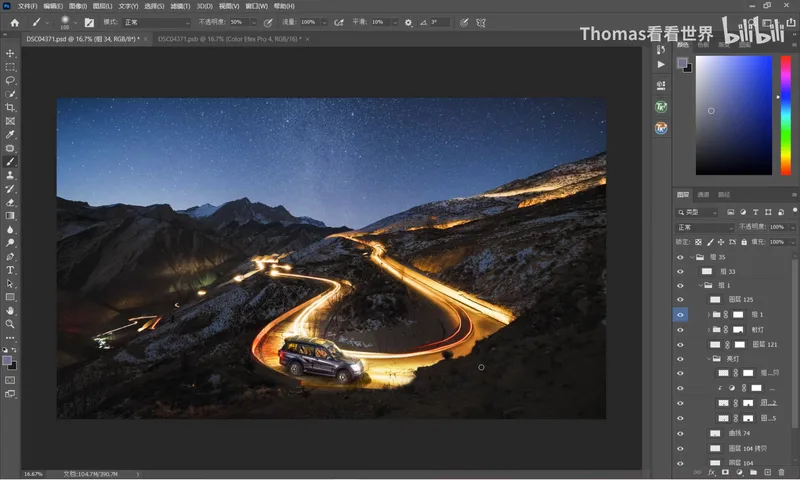Image resolution: width=800 pixels, height=480 pixels.
Task: Open the layer filter 类型 dropdown
Action: (698, 212)
